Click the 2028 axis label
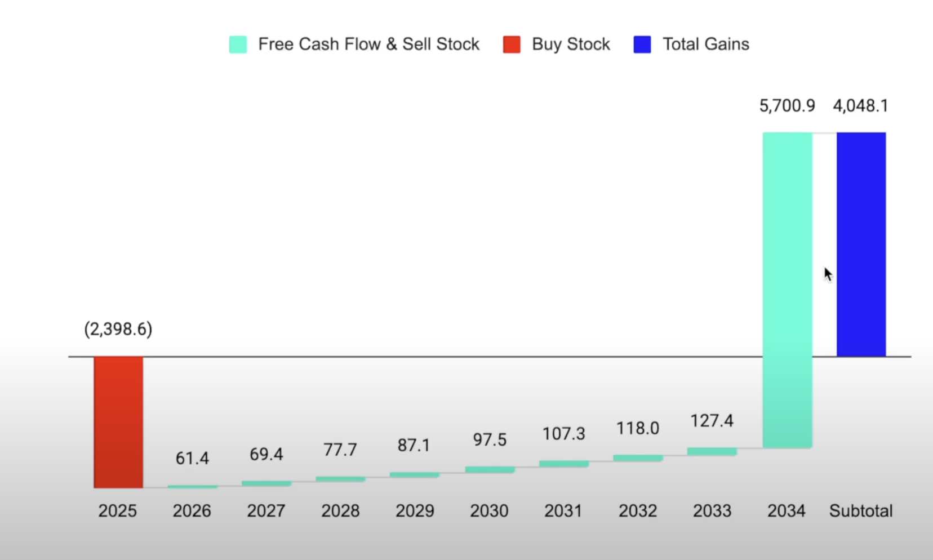This screenshot has height=560, width=933. click(340, 511)
